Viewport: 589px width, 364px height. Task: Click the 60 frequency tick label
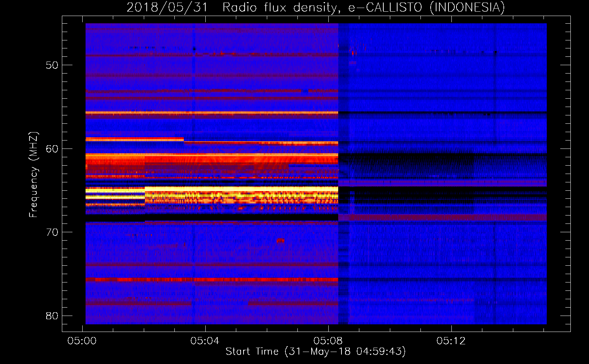tap(52, 149)
